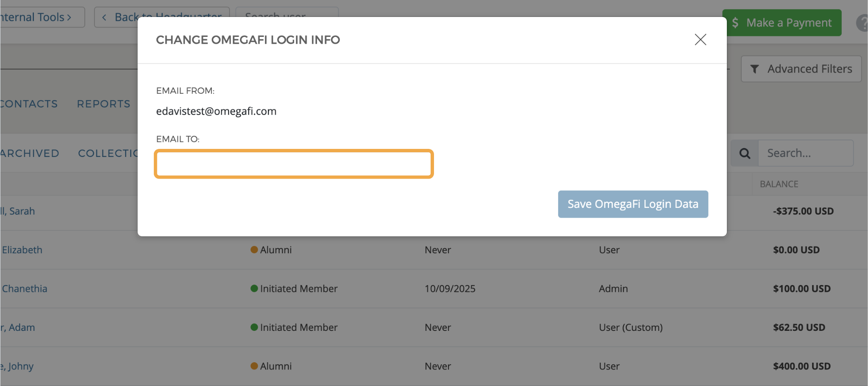The width and height of the screenshot is (868, 386).
Task: Switch to the CONTACTS tab
Action: [28, 103]
